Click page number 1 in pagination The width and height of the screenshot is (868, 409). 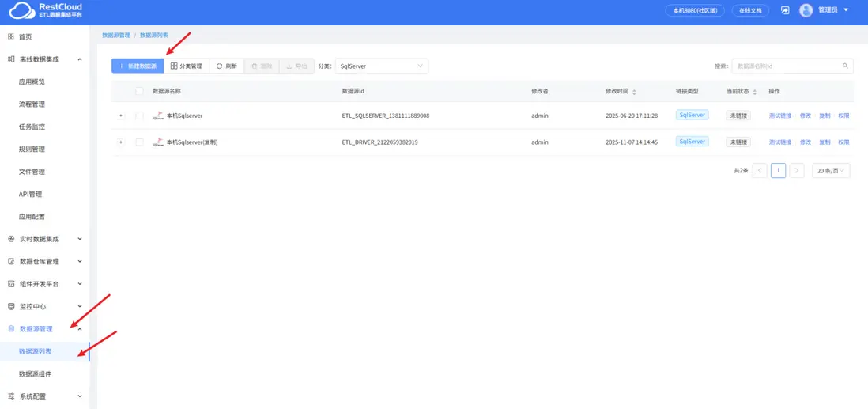[779, 171]
